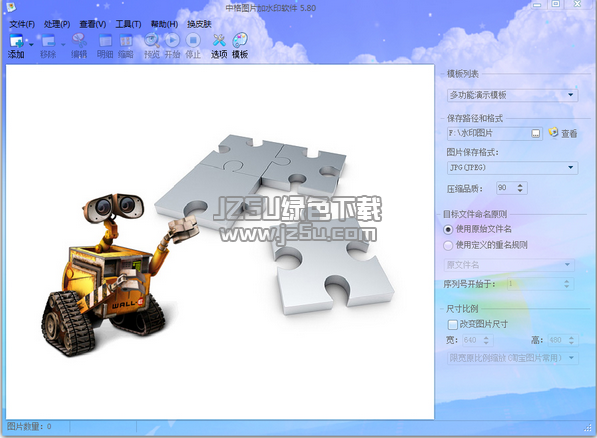597x438 pixels.
Task: Enable the 改变图片尺寸 checkbox
Action: pos(452,325)
